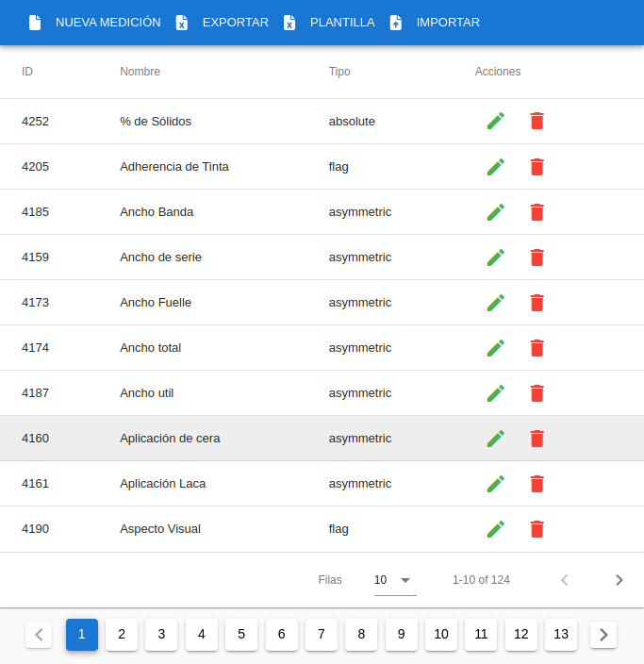Viewport: 644px width, 664px height.
Task: Click the Importar upload file icon
Action: [x=395, y=23]
